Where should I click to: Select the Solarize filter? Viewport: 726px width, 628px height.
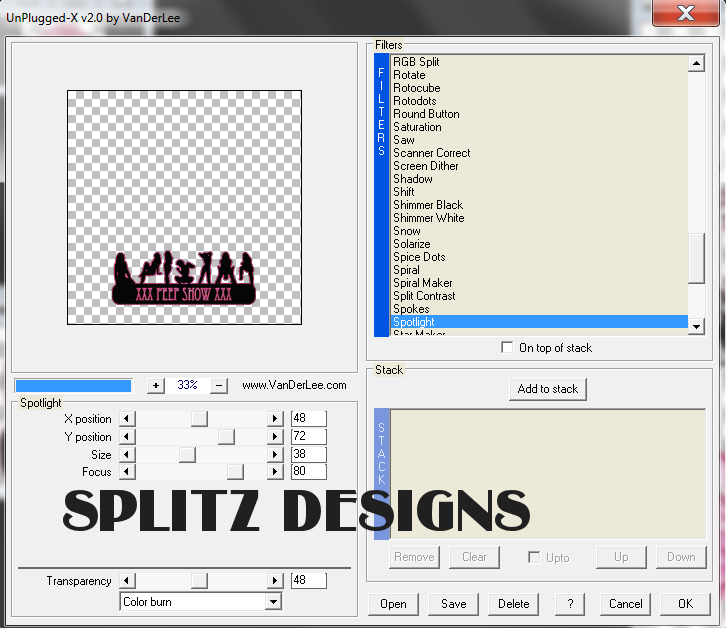point(539,244)
